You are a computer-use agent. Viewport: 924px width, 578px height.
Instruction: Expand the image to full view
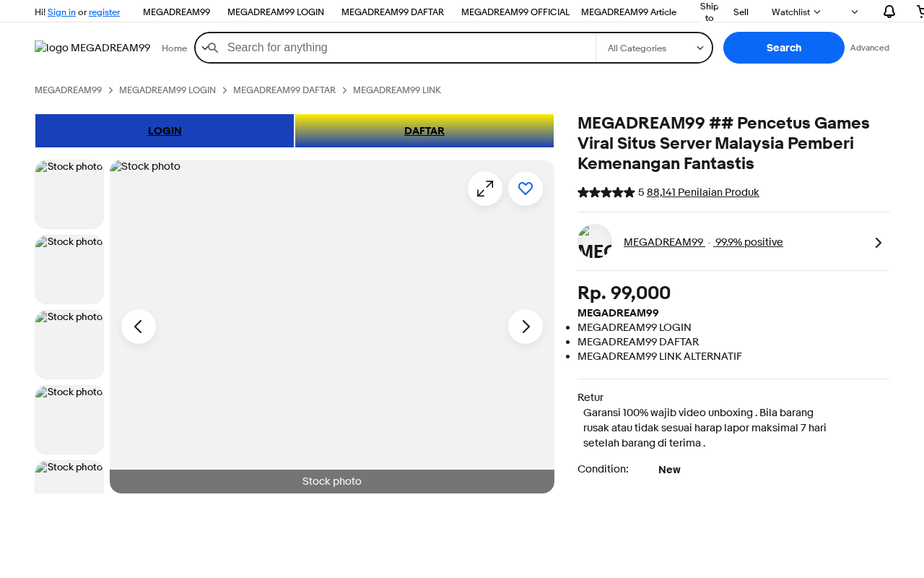pos(485,189)
